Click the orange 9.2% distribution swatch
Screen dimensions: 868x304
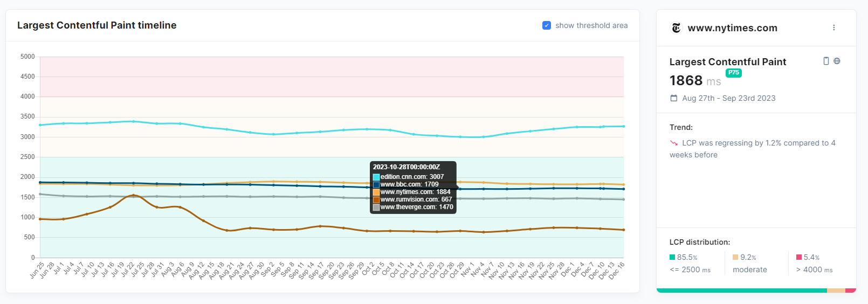coord(735,257)
